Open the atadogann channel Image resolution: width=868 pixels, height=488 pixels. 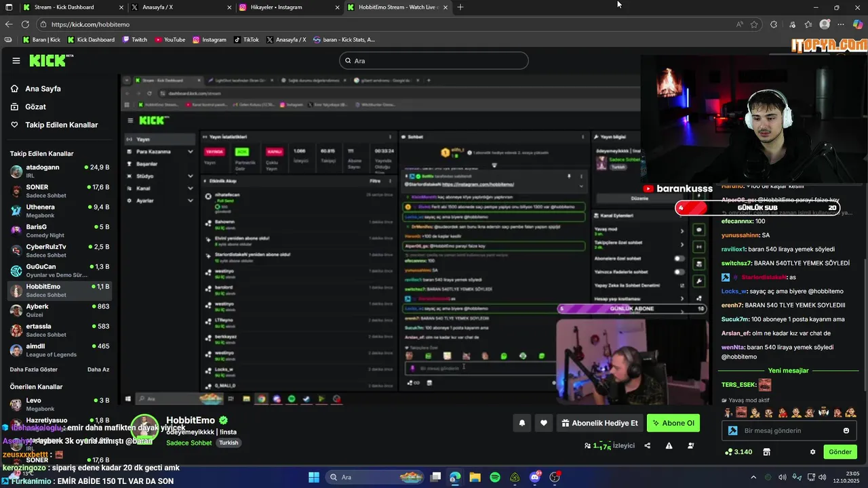pos(60,171)
